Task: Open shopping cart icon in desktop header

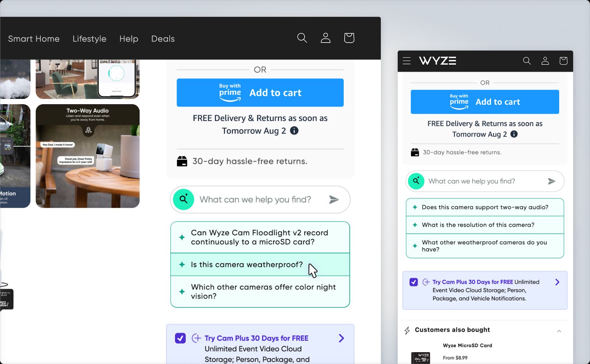Action: [x=349, y=38]
